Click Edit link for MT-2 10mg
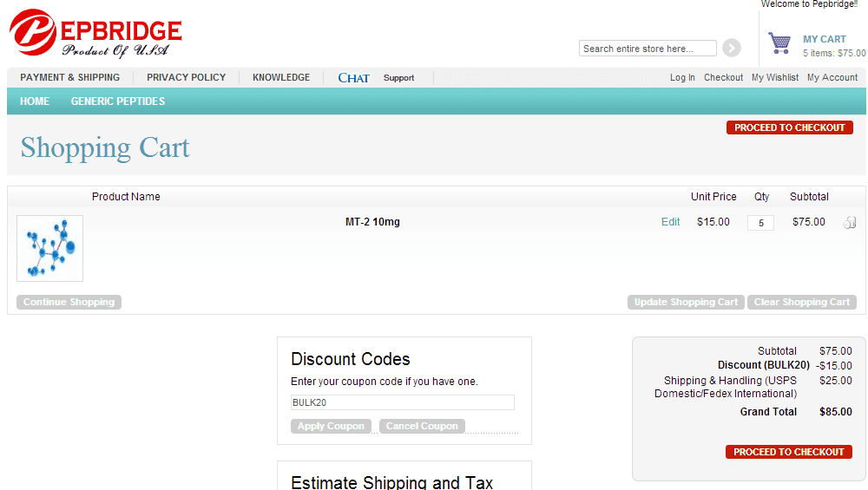The width and height of the screenshot is (868, 490). [670, 222]
